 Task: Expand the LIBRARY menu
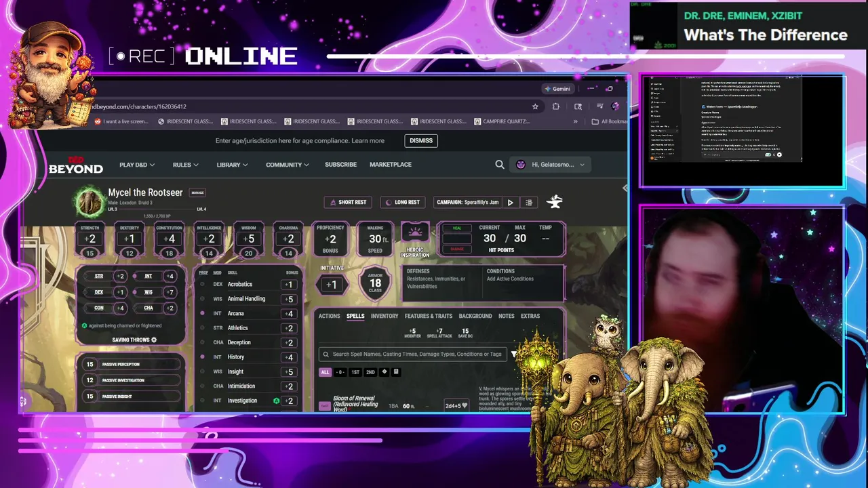(x=233, y=165)
